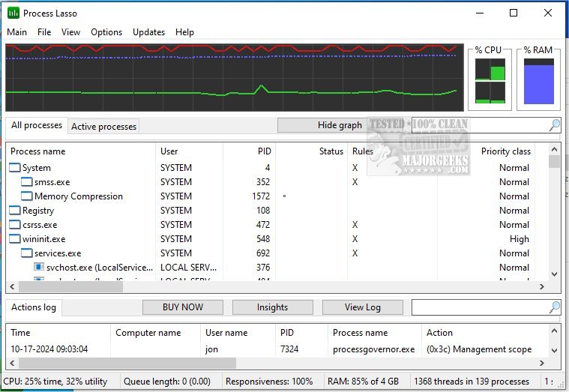Click the % RAM usage meter bar

[x=538, y=83]
